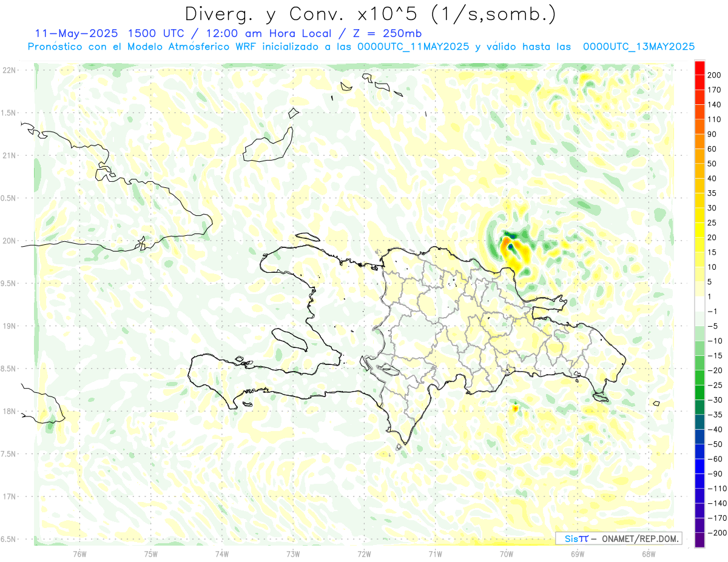Screen dimensions: 728x562
Task: Click colorbar value minus '-15'
Action: point(715,356)
